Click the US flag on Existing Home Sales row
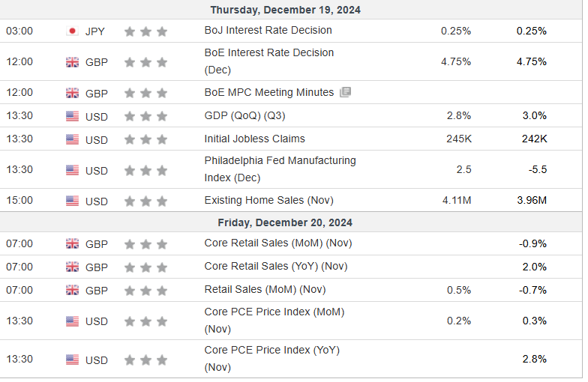This screenshot has height=382, width=588. [72, 201]
